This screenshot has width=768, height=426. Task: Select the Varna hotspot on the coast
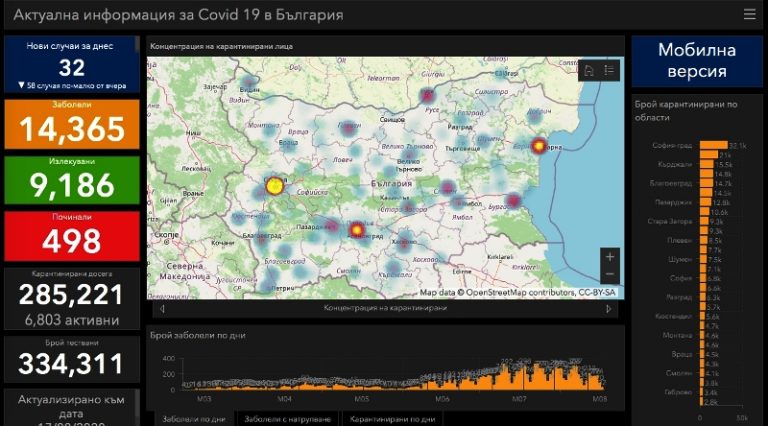tap(539, 146)
